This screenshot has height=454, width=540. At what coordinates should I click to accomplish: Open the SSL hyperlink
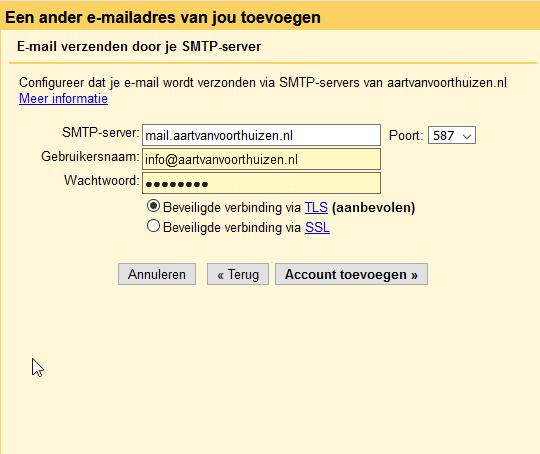click(317, 227)
